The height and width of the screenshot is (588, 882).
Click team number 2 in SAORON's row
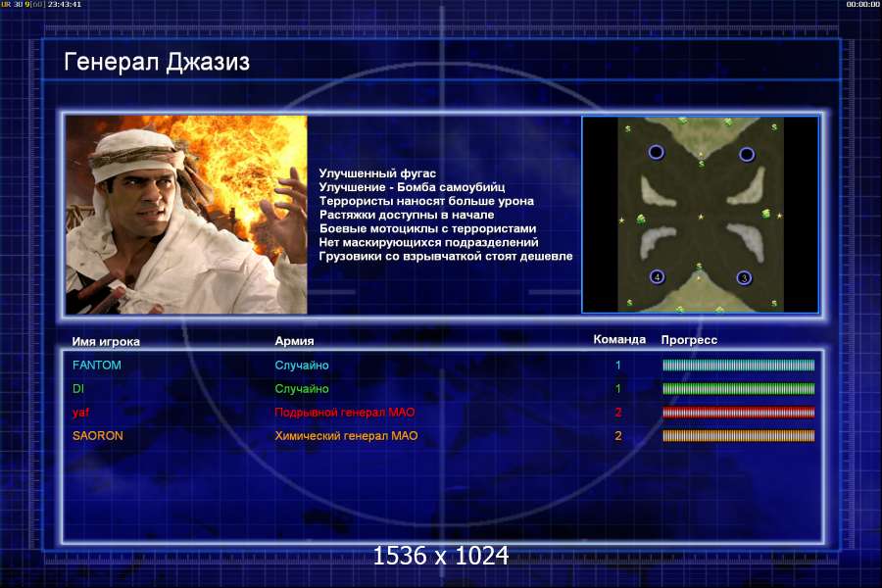pyautogui.click(x=618, y=436)
